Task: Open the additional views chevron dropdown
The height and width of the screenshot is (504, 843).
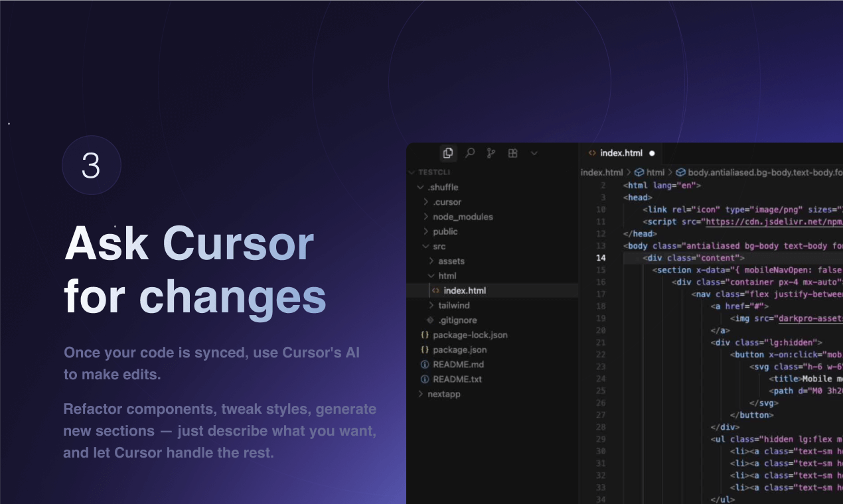Action: 534,153
